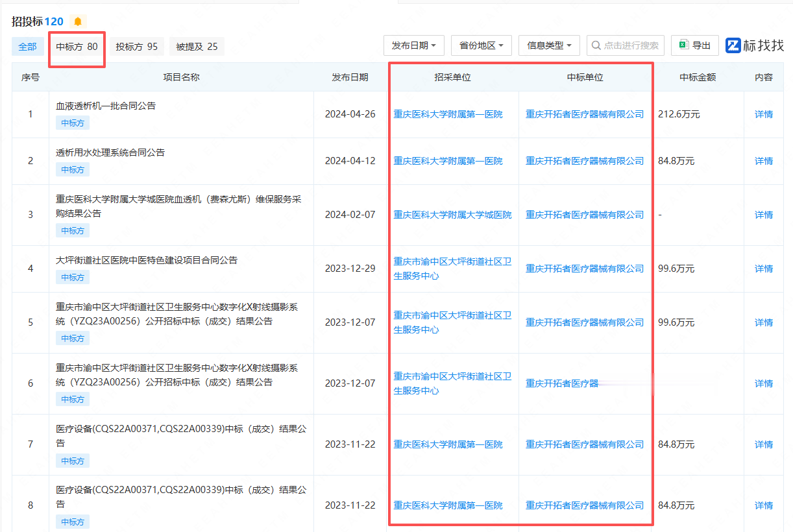Open 详情 for row 5
The height and width of the screenshot is (532, 793).
click(764, 322)
